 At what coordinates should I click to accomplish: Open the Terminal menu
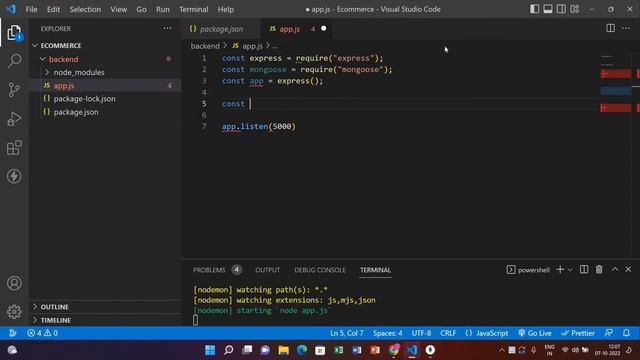(x=193, y=9)
